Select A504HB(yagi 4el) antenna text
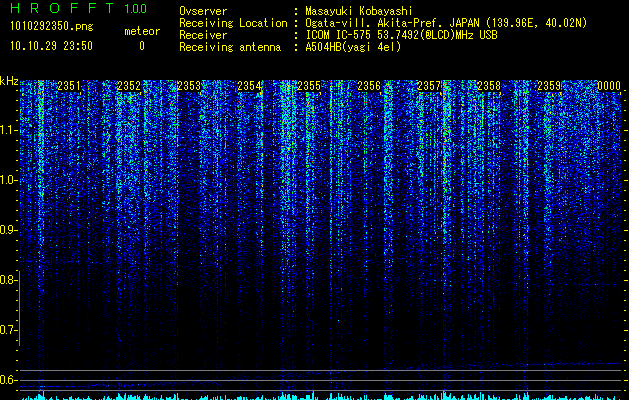Viewport: 629px width, 400px height. (353, 47)
